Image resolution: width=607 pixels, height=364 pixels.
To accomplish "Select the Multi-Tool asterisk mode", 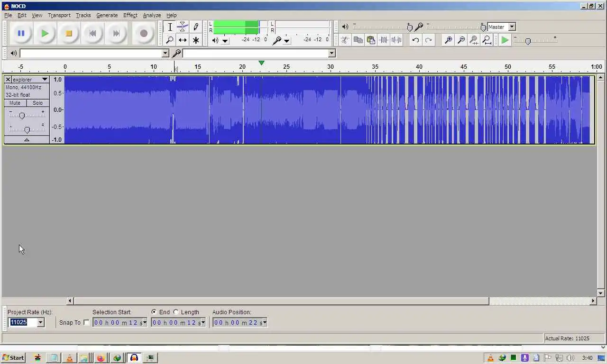I will click(195, 40).
